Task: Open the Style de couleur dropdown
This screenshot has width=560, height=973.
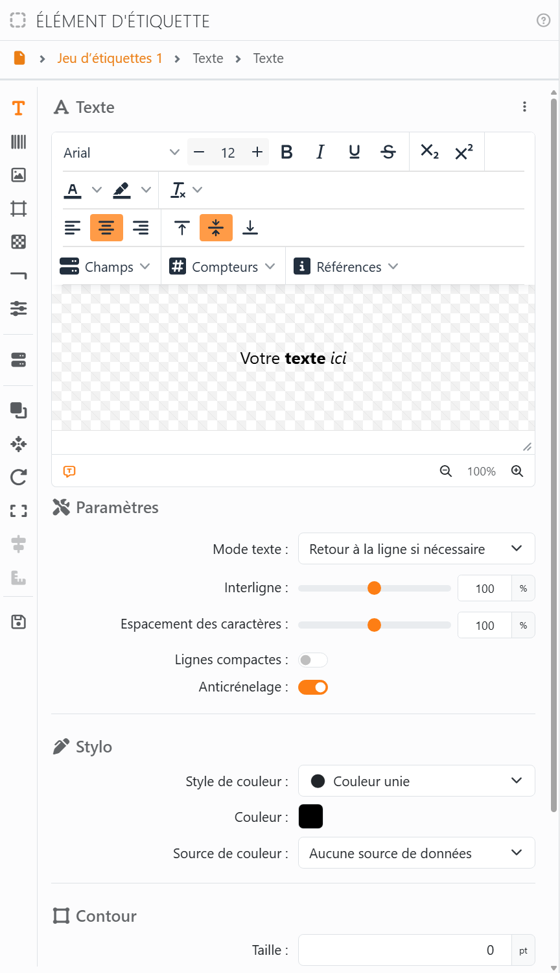Action: point(417,781)
